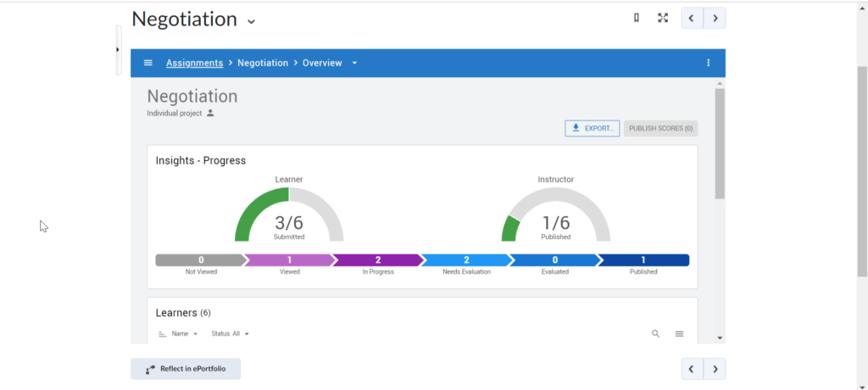Open the Overview breadcrumb dropdown

[355, 63]
